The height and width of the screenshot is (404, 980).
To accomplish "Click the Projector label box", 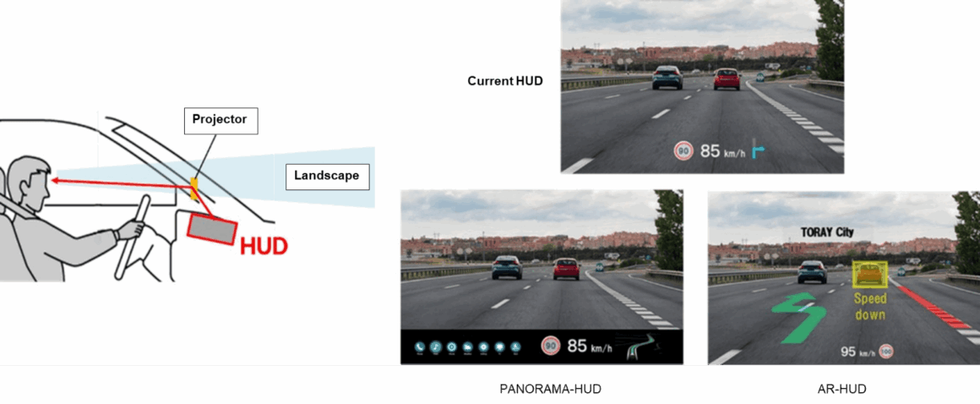I will [x=220, y=119].
